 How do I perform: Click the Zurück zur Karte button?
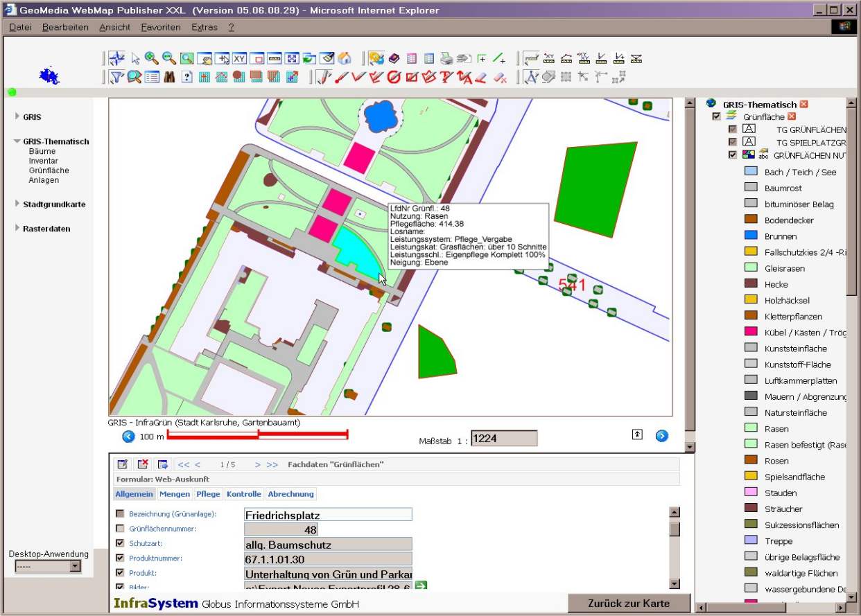(x=629, y=603)
